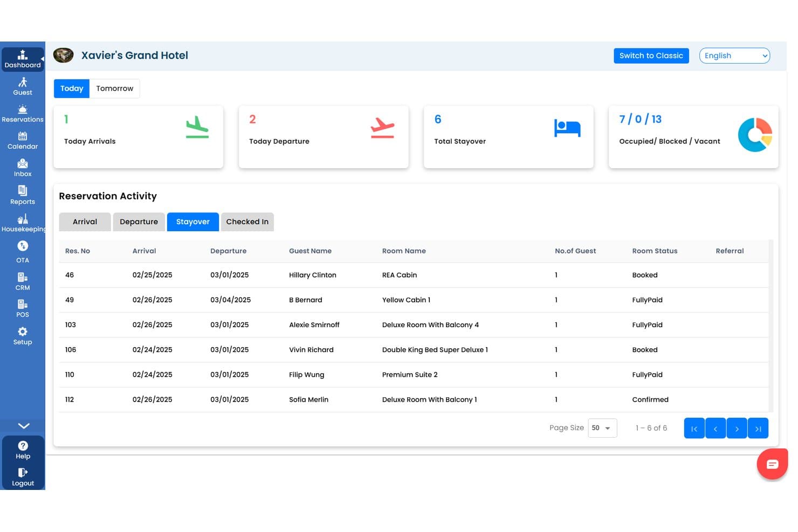Viewport: 798px width, 532px height.
Task: Open the Guest section in sidebar
Action: coord(22,86)
